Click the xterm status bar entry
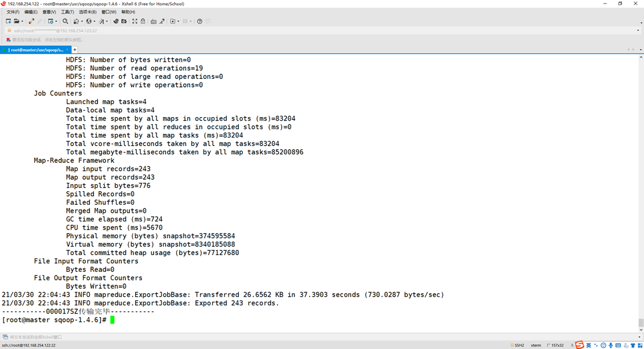 tap(536, 346)
